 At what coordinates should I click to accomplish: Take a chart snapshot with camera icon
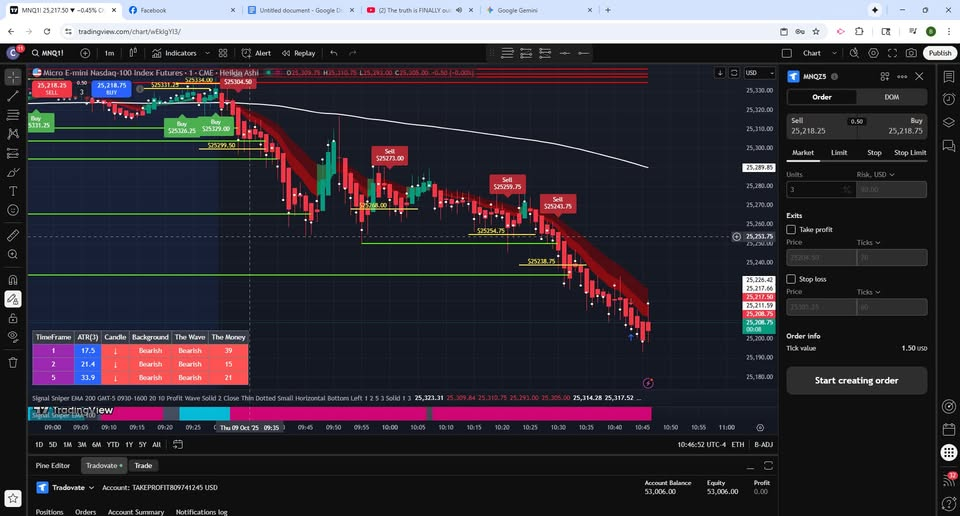point(911,53)
